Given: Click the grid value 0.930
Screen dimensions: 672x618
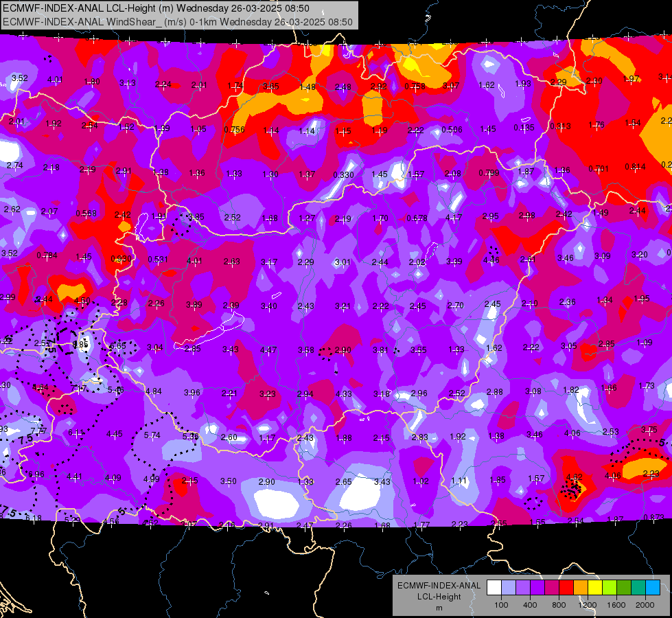Looking at the screenshot, I should pos(121,259).
